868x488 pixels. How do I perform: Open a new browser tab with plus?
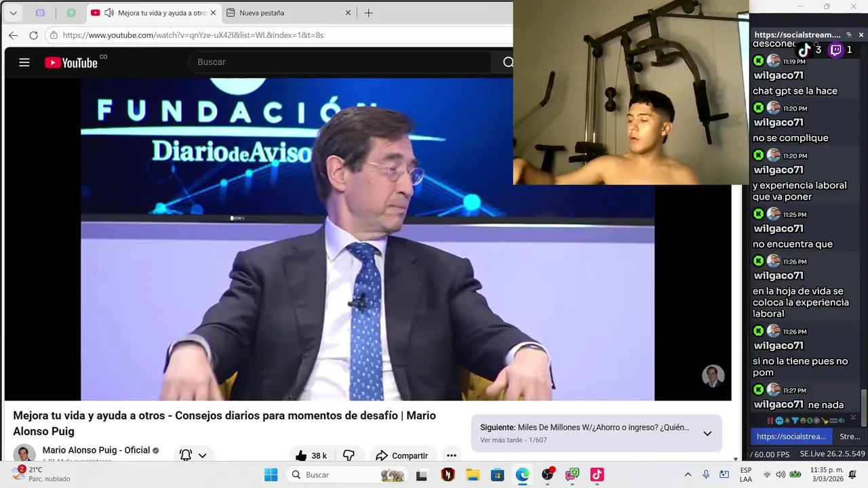pyautogui.click(x=369, y=13)
